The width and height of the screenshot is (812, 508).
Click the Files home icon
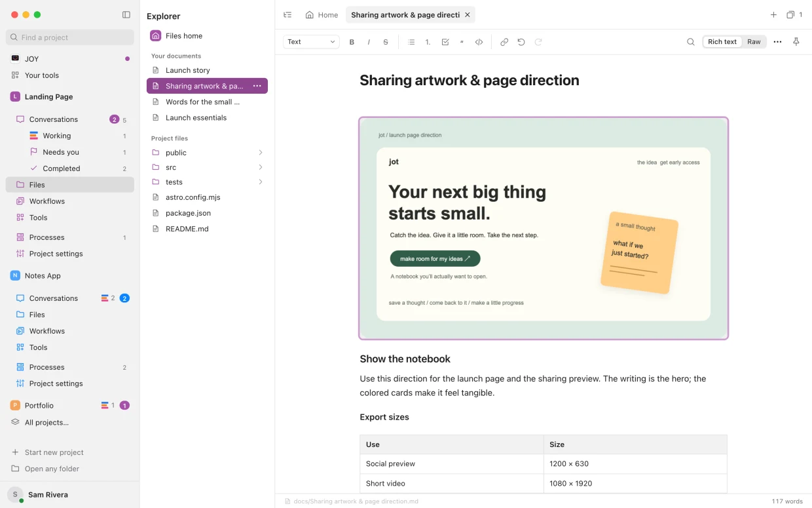156,36
